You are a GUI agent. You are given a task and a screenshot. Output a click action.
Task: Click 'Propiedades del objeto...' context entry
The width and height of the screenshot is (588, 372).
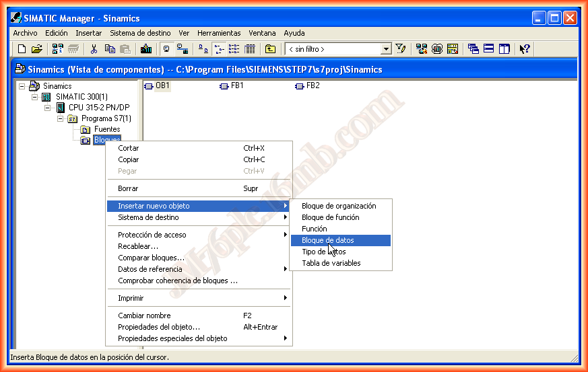[x=159, y=327]
